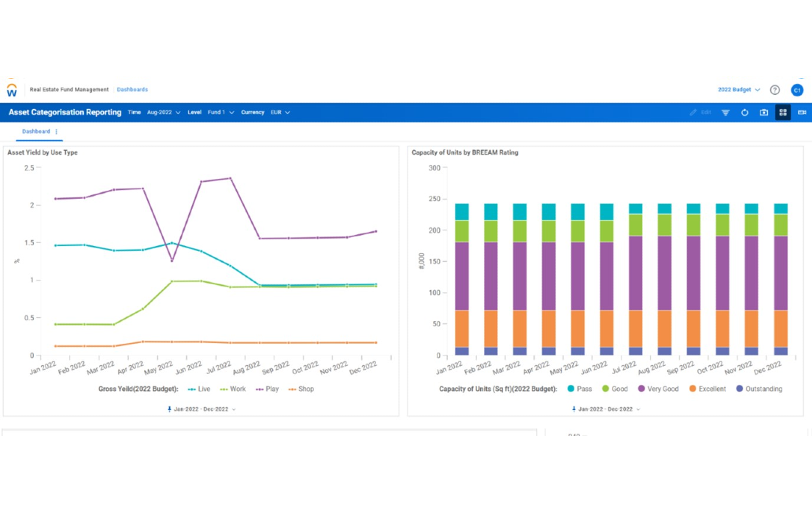The image size is (812, 508).
Task: Toggle the Live series in the legend
Action: (199, 389)
